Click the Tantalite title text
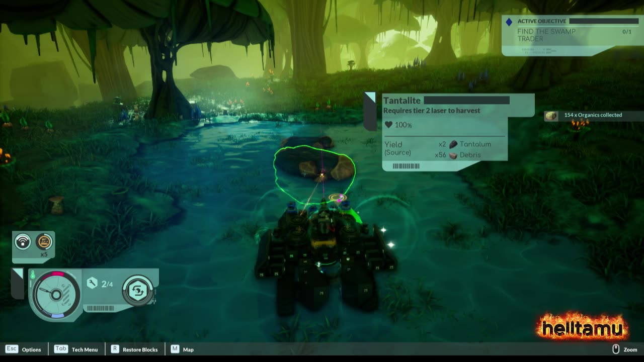644x362 pixels. click(x=402, y=101)
